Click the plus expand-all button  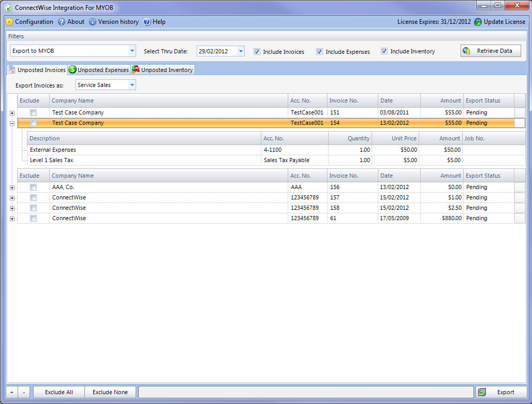click(x=12, y=392)
